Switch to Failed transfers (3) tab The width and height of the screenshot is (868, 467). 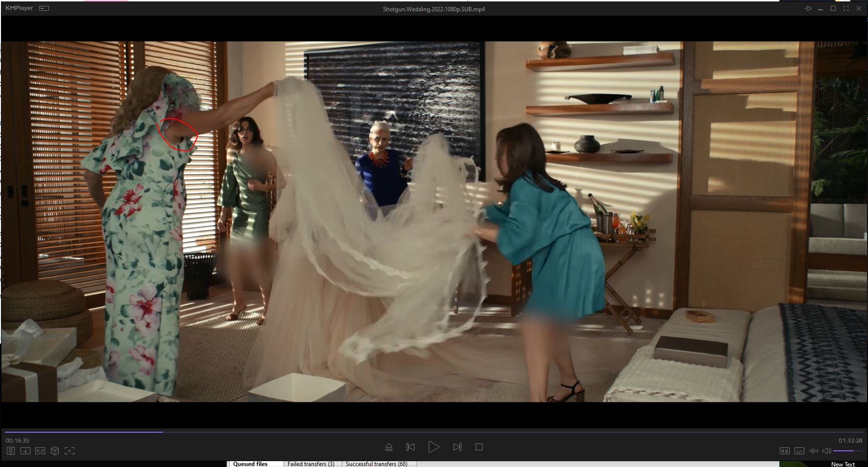pos(311,464)
